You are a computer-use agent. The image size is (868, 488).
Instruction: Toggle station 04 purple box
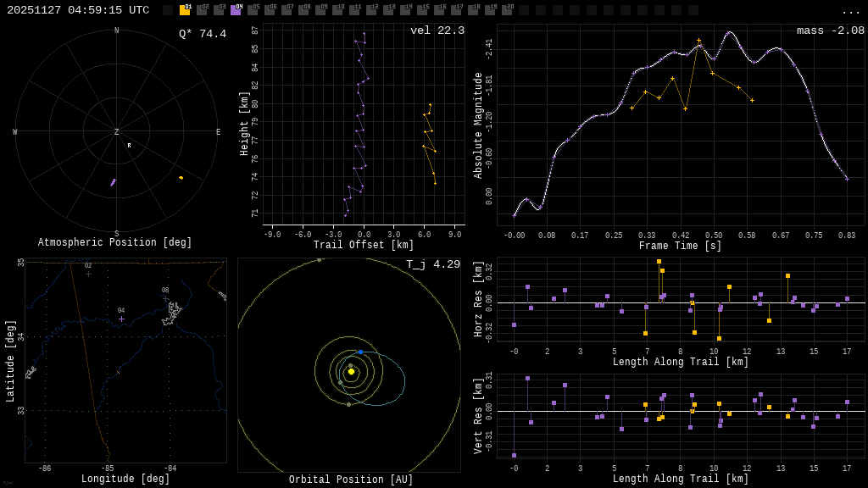click(236, 10)
